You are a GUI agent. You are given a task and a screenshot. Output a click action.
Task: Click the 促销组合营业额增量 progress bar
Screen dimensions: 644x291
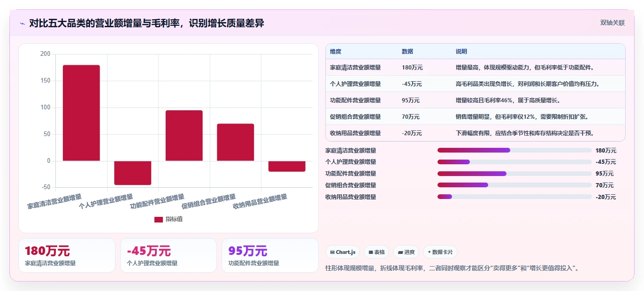[514, 185]
